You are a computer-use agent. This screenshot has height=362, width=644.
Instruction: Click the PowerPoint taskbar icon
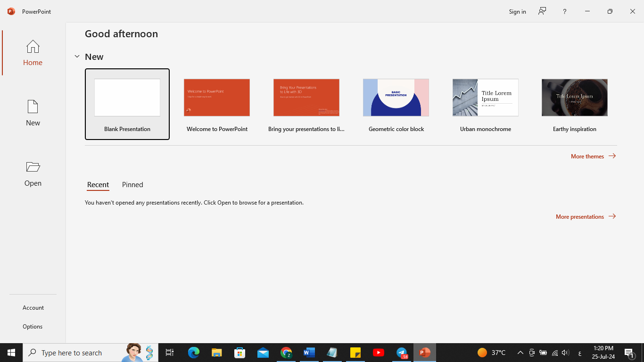point(425,353)
